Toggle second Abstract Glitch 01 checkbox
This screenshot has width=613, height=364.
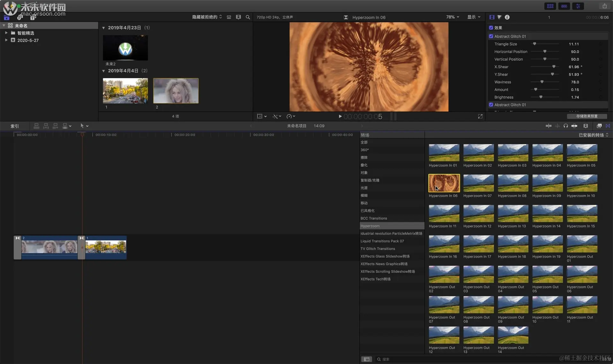(491, 105)
